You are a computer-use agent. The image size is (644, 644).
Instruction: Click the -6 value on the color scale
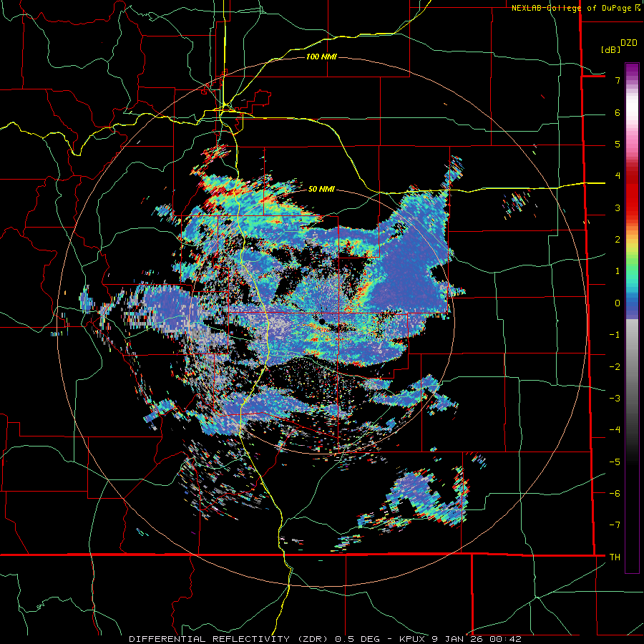pyautogui.click(x=615, y=494)
